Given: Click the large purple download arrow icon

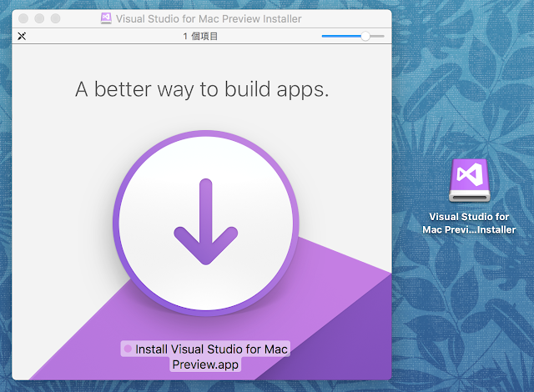Looking at the screenshot, I should (206, 223).
